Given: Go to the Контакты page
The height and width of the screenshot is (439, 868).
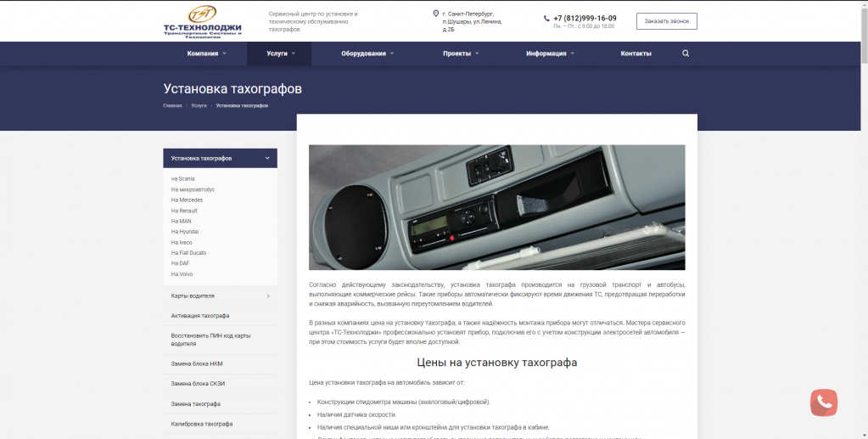Looking at the screenshot, I should click(636, 53).
